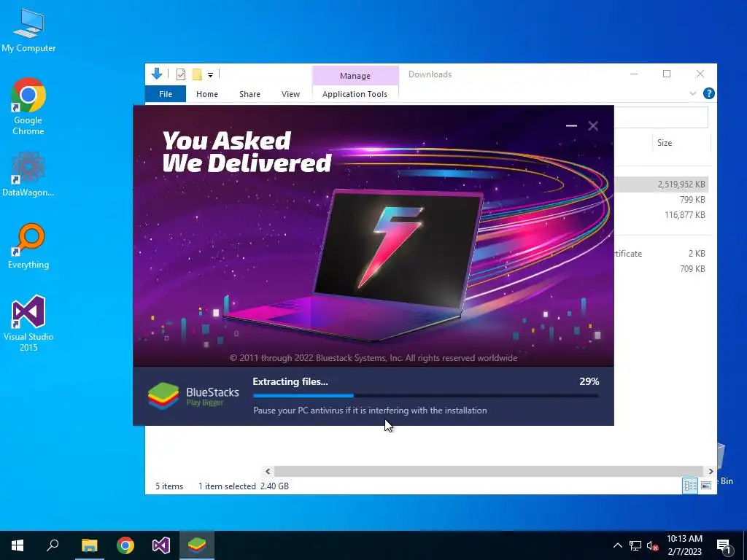Image resolution: width=747 pixels, height=560 pixels.
Task: Open the notification center icon
Action: point(724,546)
